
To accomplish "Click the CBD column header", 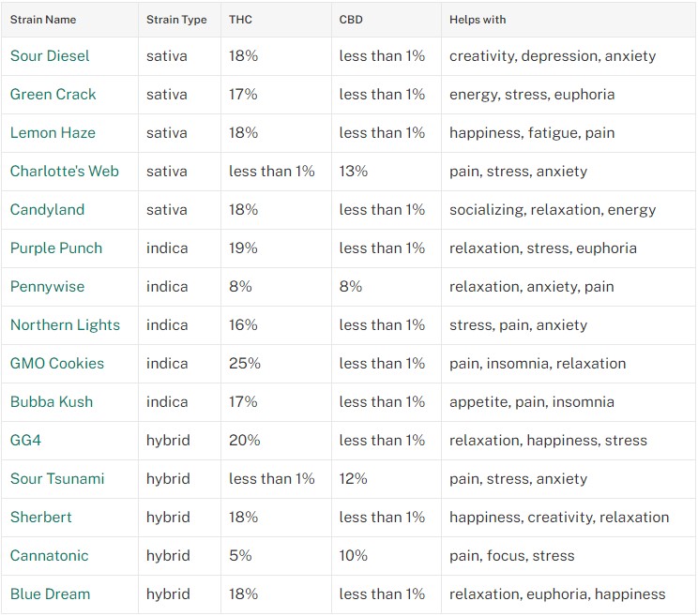I will [351, 20].
